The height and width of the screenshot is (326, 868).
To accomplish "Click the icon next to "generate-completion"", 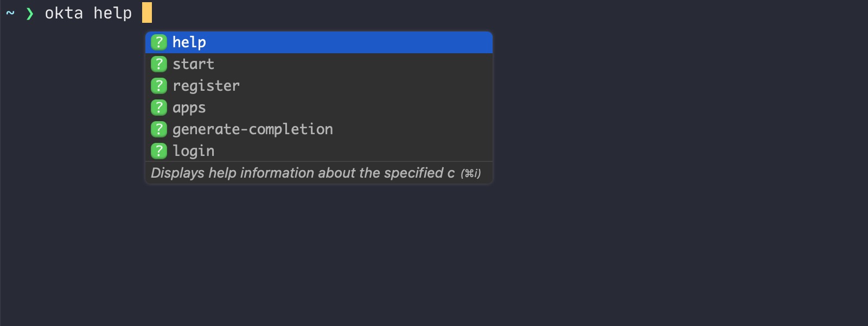I will click(x=159, y=129).
